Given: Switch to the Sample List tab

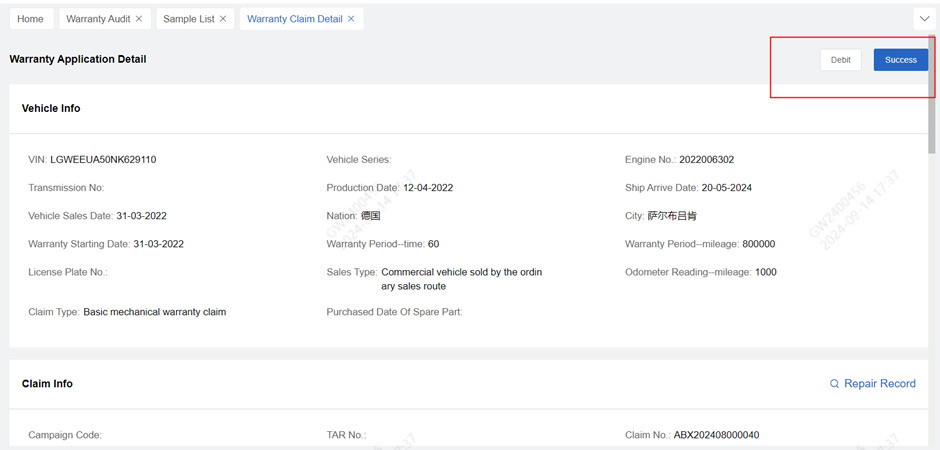Looking at the screenshot, I should (x=189, y=19).
